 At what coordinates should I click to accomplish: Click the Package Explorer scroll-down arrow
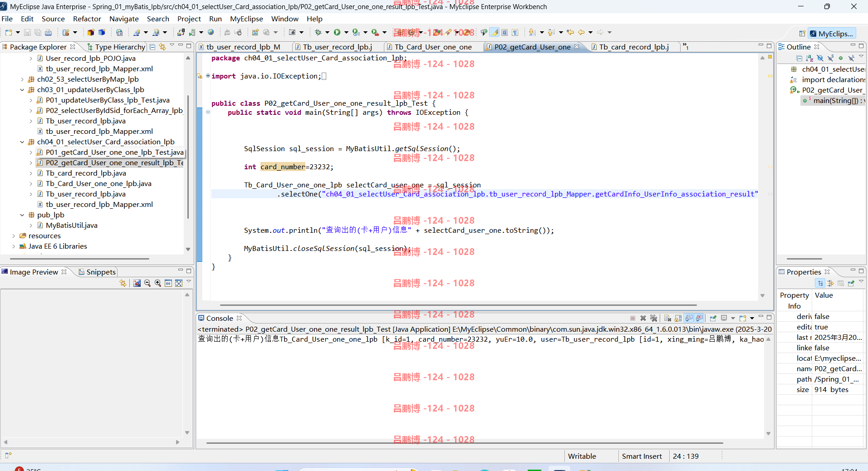[188, 249]
